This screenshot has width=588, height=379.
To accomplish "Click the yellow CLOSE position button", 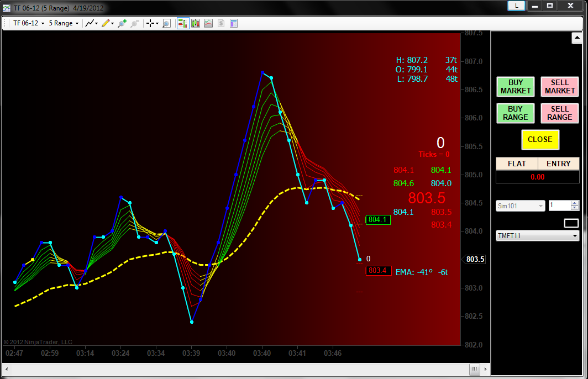I will coord(540,139).
